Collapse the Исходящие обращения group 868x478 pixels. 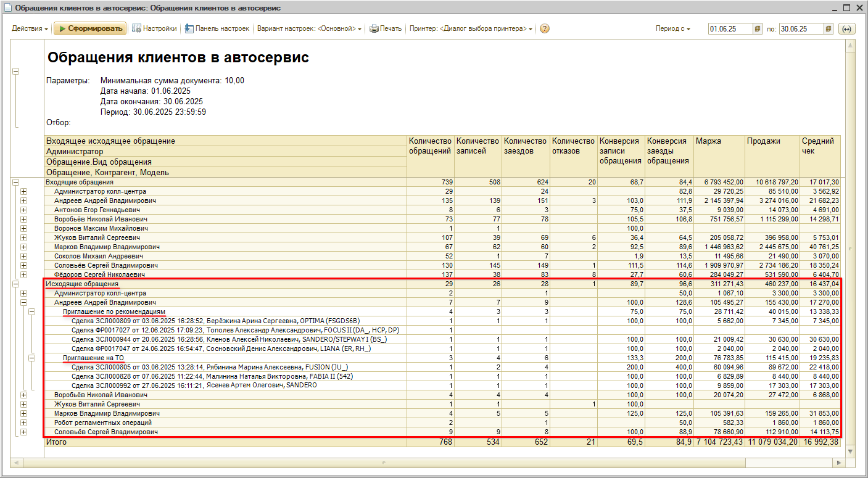[x=15, y=284]
